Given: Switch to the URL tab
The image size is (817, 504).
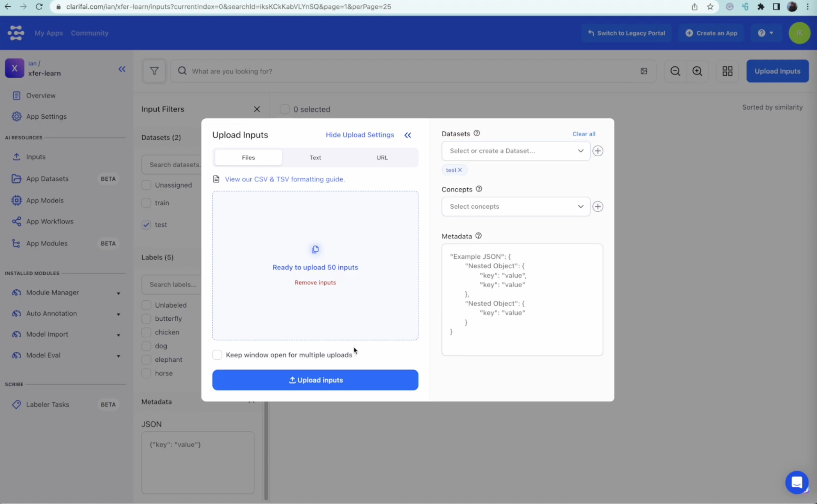Looking at the screenshot, I should click(382, 158).
